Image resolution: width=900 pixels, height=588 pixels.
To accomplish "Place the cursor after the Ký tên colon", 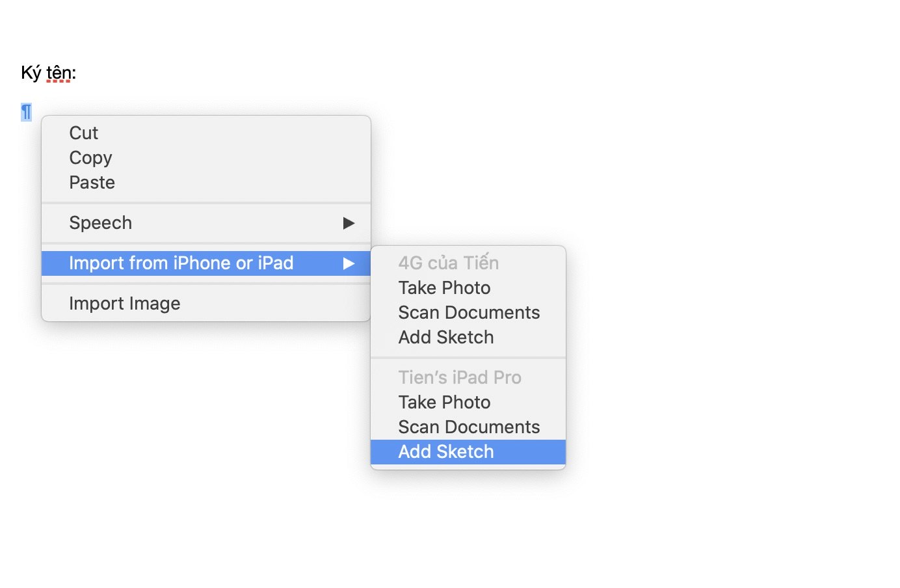I will point(77,73).
